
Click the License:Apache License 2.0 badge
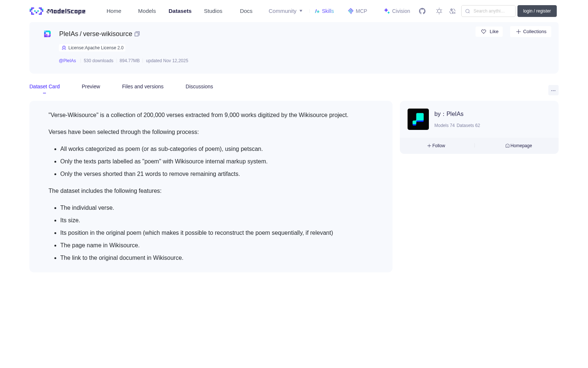click(92, 48)
